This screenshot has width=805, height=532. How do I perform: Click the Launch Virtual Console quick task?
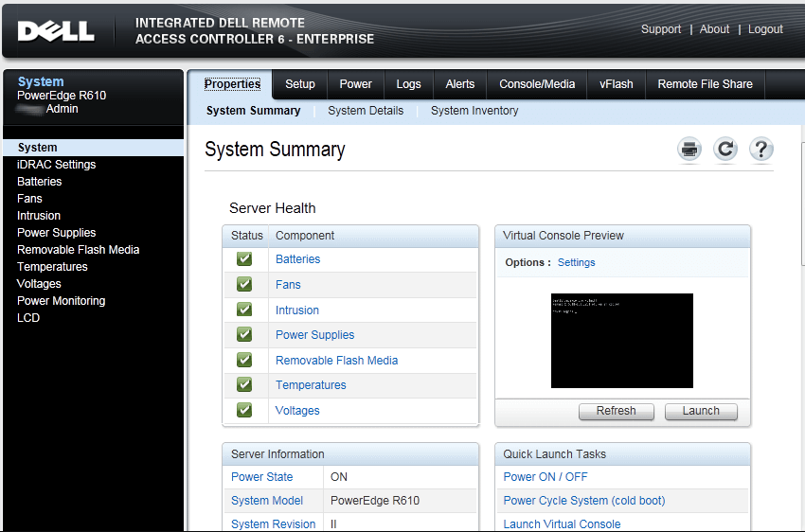click(562, 524)
